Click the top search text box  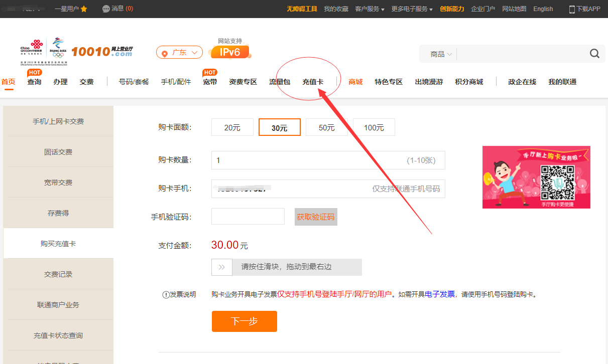pyautogui.click(x=522, y=54)
